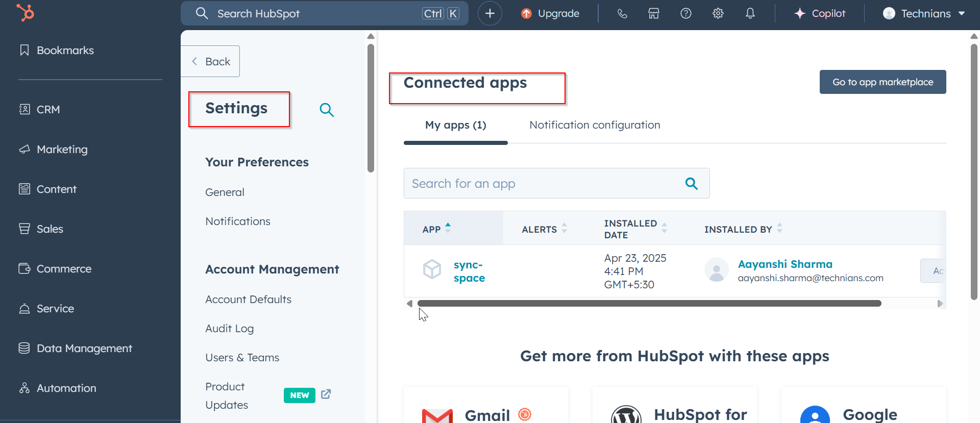Click the external link icon beside Product Updates
Image resolution: width=980 pixels, height=423 pixels.
pyautogui.click(x=326, y=394)
